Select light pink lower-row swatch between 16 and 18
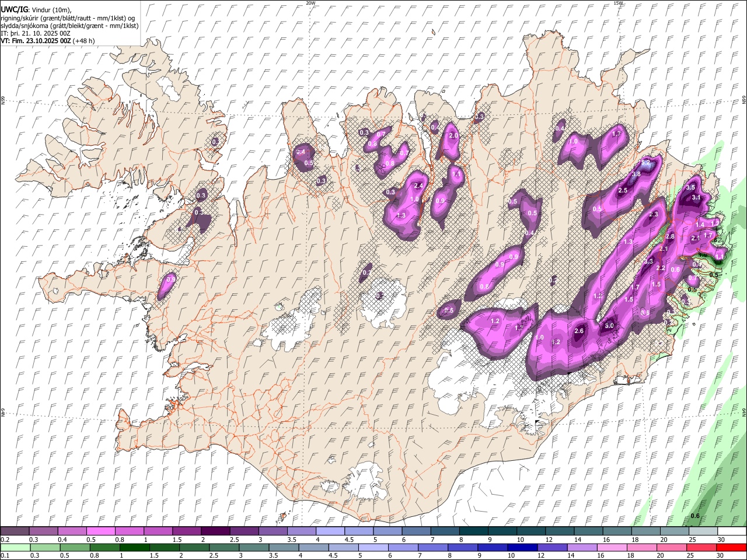Viewport: 747px width, 560px height. coord(612,548)
